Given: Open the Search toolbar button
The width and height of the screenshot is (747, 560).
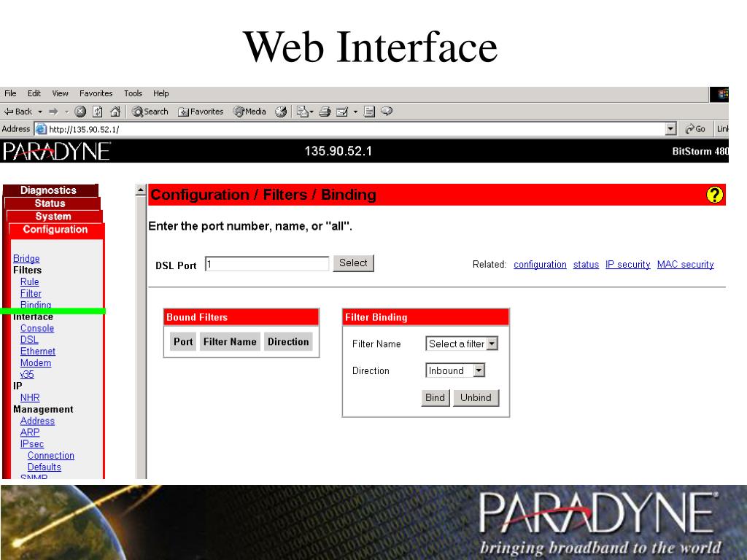Looking at the screenshot, I should pos(150,112).
